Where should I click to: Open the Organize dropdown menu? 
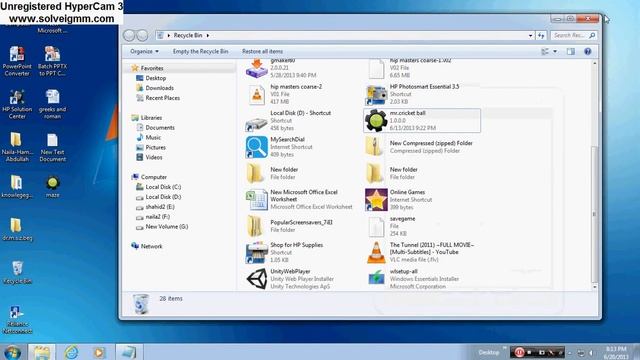click(x=144, y=51)
